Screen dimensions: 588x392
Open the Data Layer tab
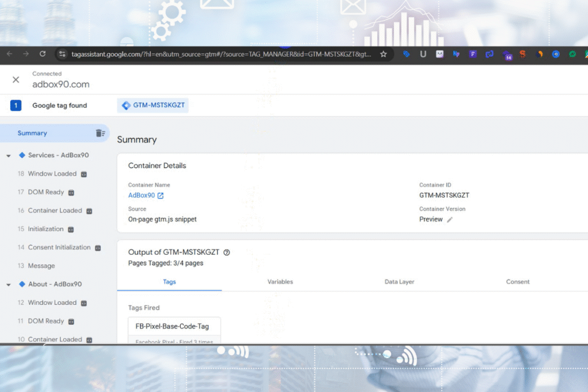tap(399, 282)
